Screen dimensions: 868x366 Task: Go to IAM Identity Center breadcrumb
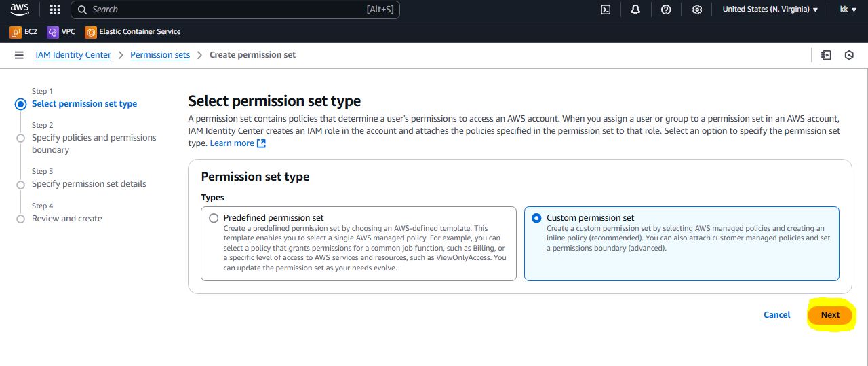(x=73, y=55)
